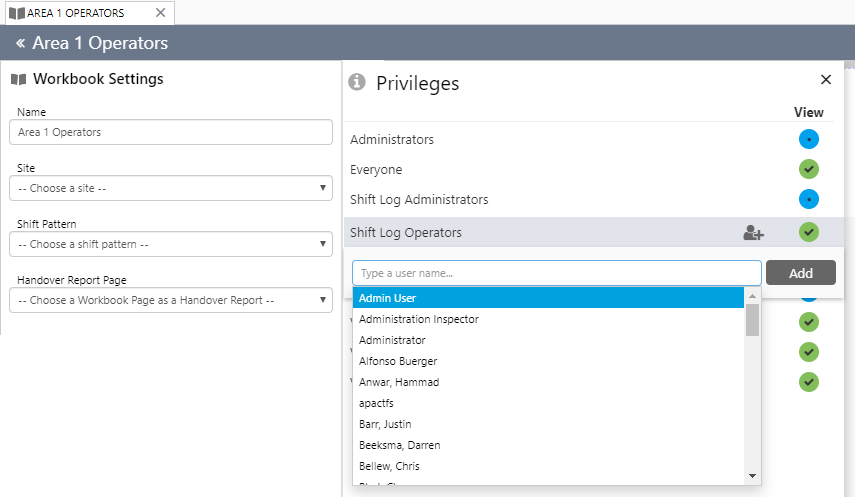
Task: Choose Alfonso Buerger from user list
Action: coord(398,361)
